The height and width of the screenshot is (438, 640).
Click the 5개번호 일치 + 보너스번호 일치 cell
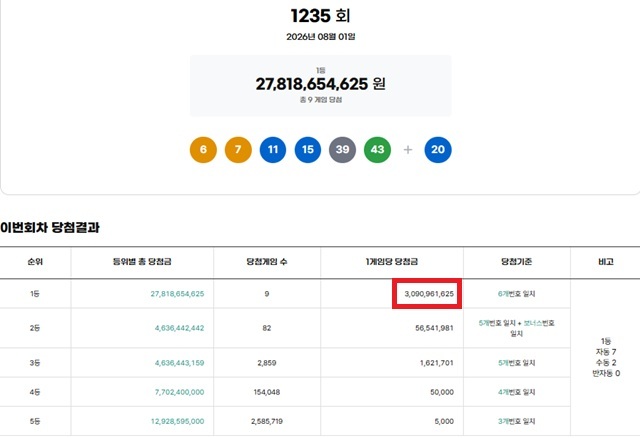[x=517, y=328]
